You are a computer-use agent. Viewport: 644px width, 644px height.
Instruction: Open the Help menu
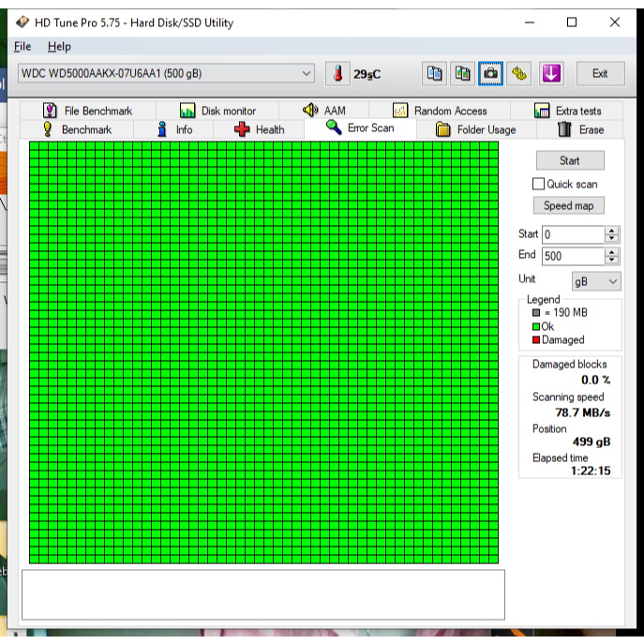59,46
